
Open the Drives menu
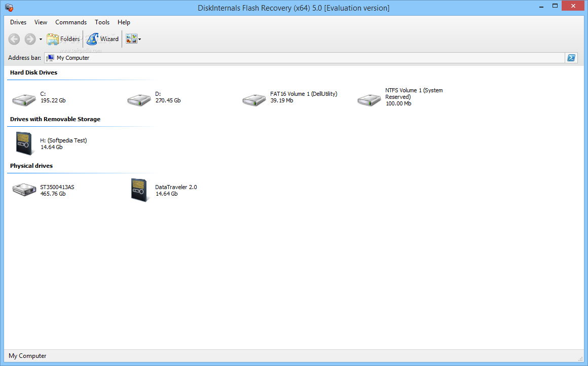point(18,22)
